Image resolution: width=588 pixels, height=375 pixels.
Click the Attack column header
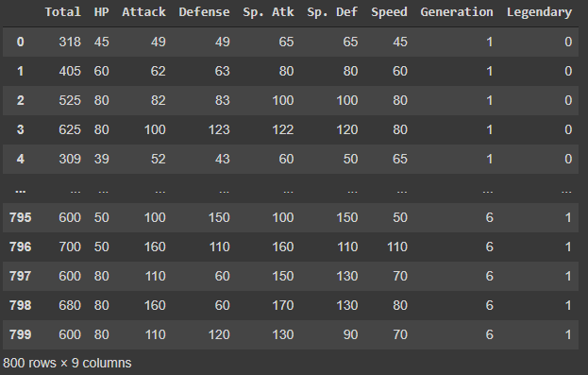coord(143,12)
